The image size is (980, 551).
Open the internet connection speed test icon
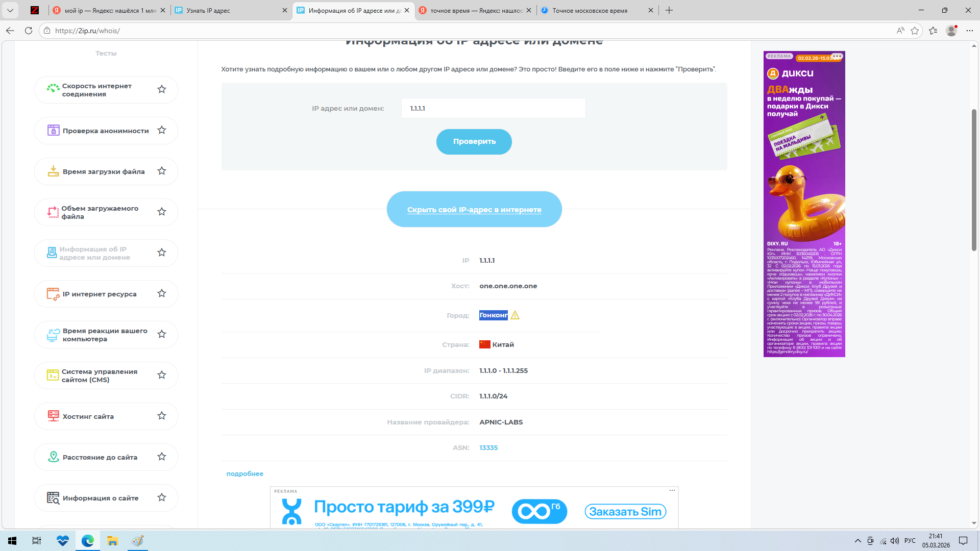53,89
